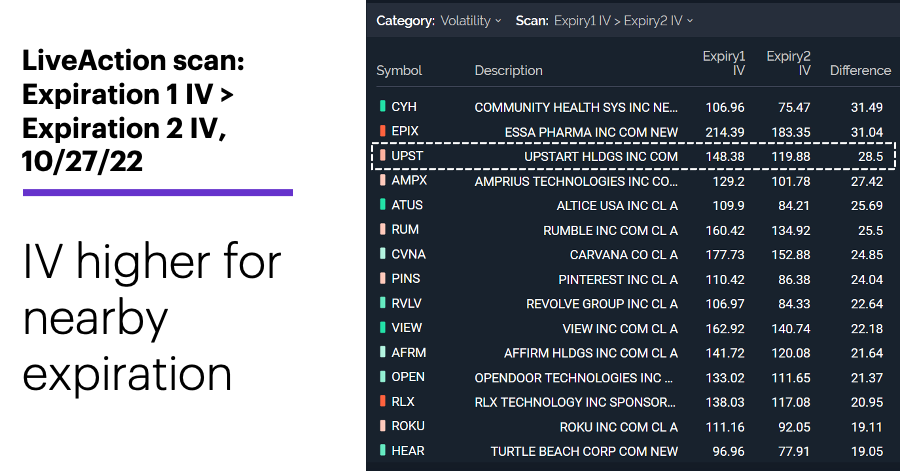The image size is (900, 471).
Task: Click the red indicator next to RLX
Action: coord(382,402)
